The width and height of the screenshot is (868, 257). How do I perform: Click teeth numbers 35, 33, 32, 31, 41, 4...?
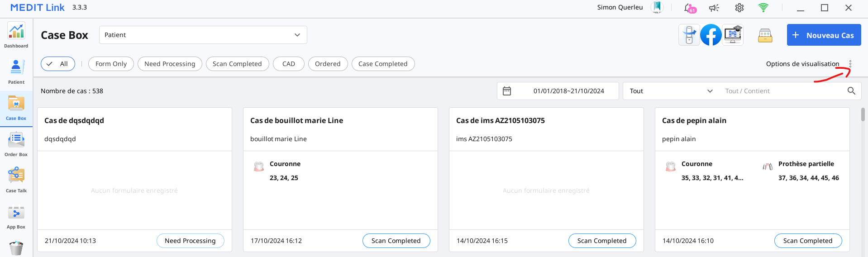click(712, 178)
